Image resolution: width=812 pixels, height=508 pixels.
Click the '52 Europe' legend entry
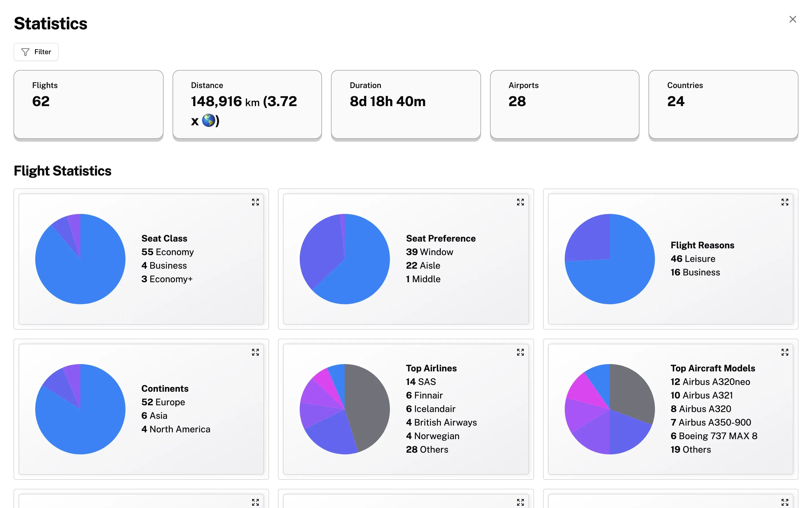pos(163,402)
